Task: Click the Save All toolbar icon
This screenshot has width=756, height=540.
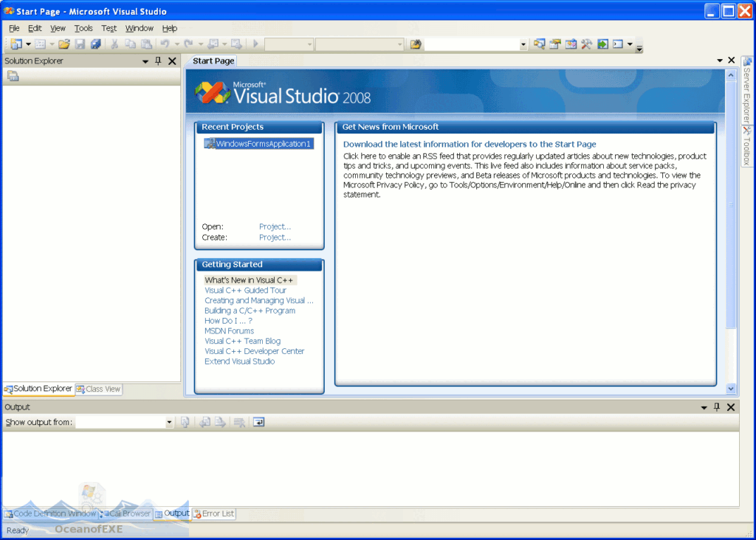Action: [x=96, y=44]
